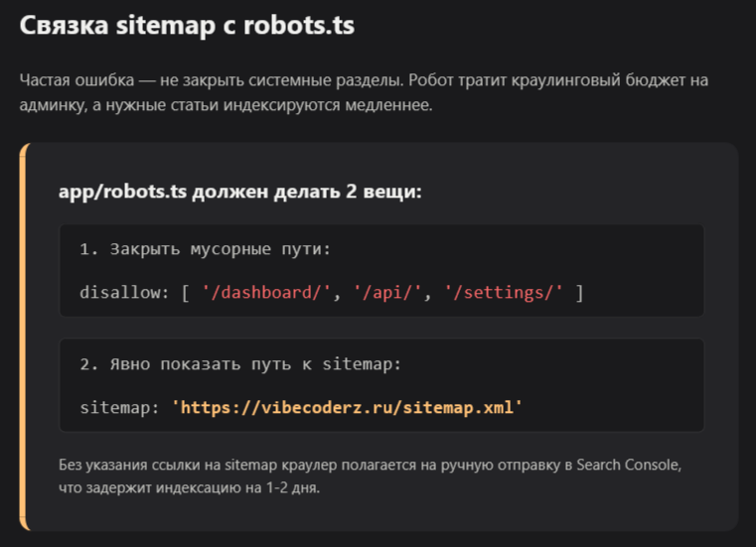The width and height of the screenshot is (756, 547).
Task: Click the '/settings/' string in the code
Action: pyautogui.click(x=504, y=293)
